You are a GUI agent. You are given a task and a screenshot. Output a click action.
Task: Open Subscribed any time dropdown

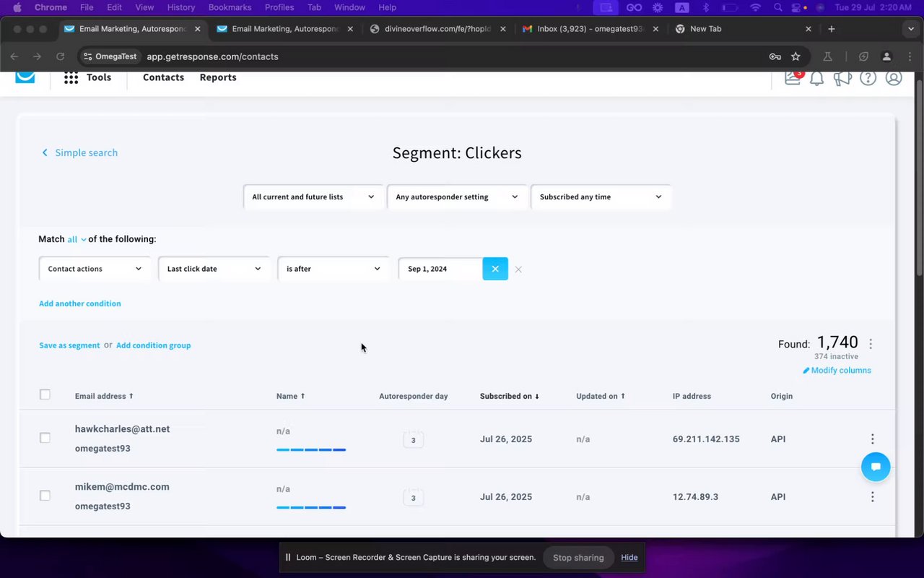(x=601, y=197)
